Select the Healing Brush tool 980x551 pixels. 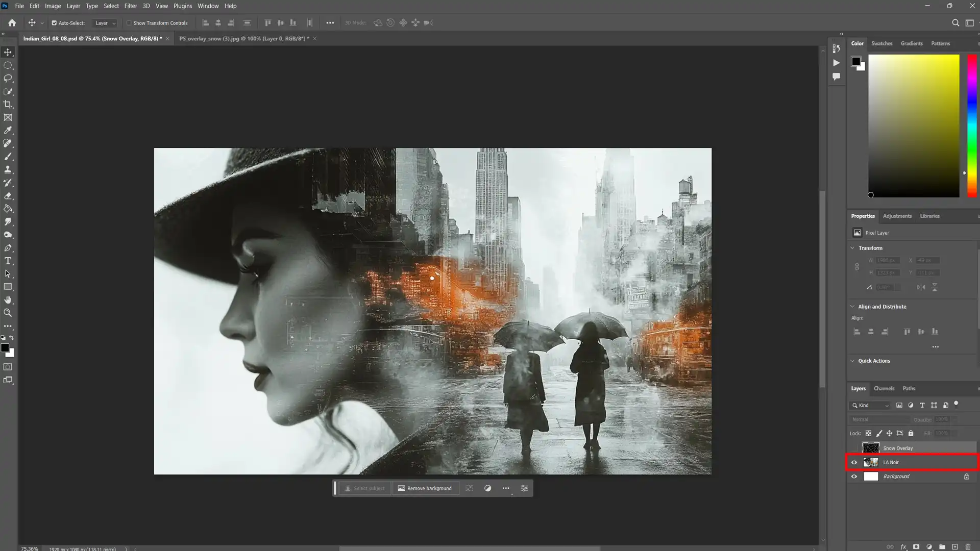(8, 143)
